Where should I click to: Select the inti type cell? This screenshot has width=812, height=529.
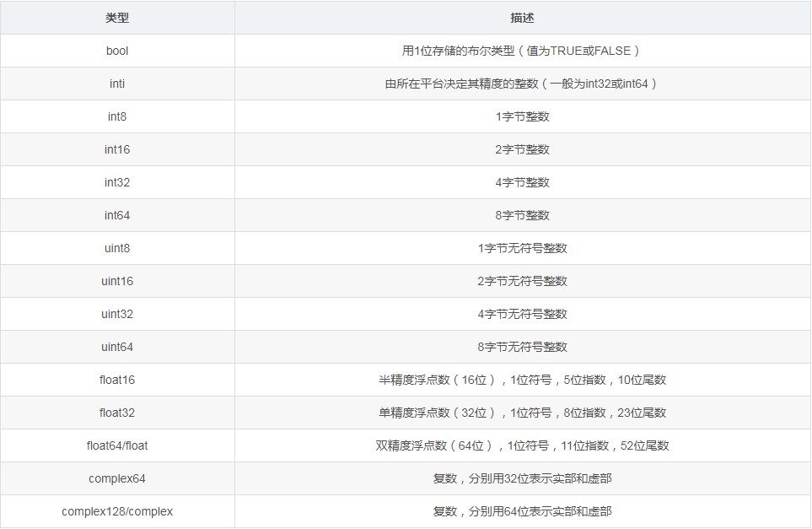click(x=117, y=84)
